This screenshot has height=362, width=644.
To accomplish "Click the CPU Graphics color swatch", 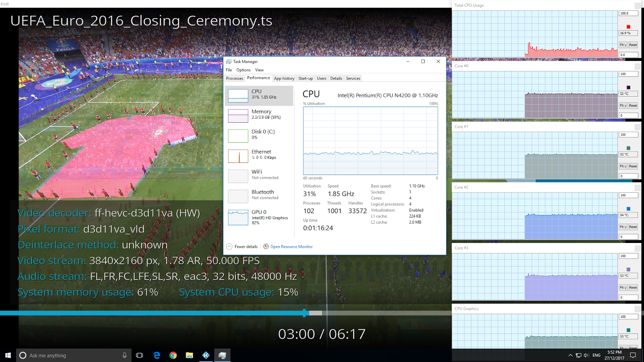I will click(628, 331).
